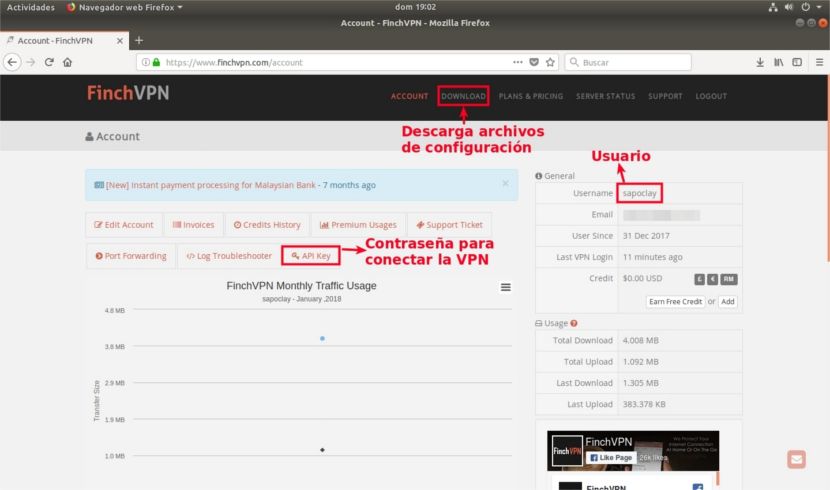Go to ACCOUNT navigation item
The image size is (830, 490).
click(409, 96)
